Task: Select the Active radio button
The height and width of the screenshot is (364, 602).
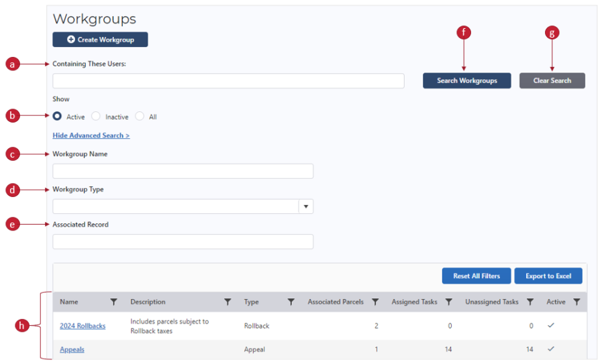Action: (58, 117)
